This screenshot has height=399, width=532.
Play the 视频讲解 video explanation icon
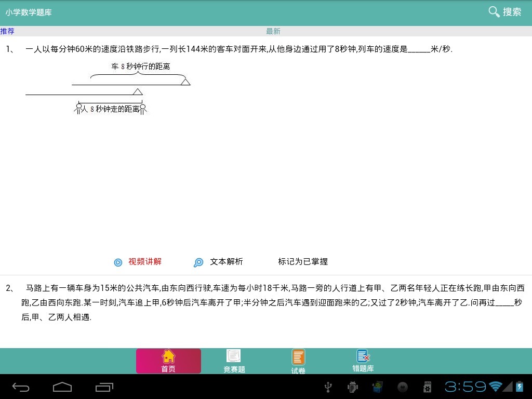pyautogui.click(x=118, y=262)
